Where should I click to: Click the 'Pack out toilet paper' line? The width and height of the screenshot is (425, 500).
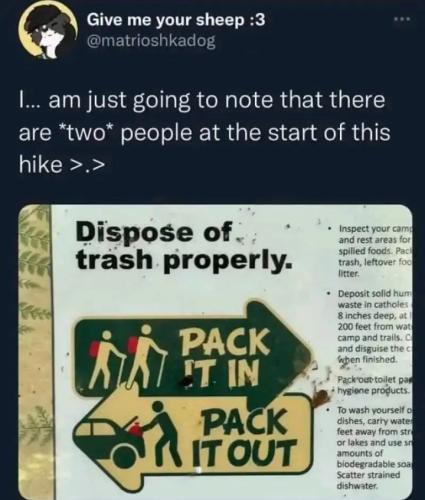coord(373,385)
